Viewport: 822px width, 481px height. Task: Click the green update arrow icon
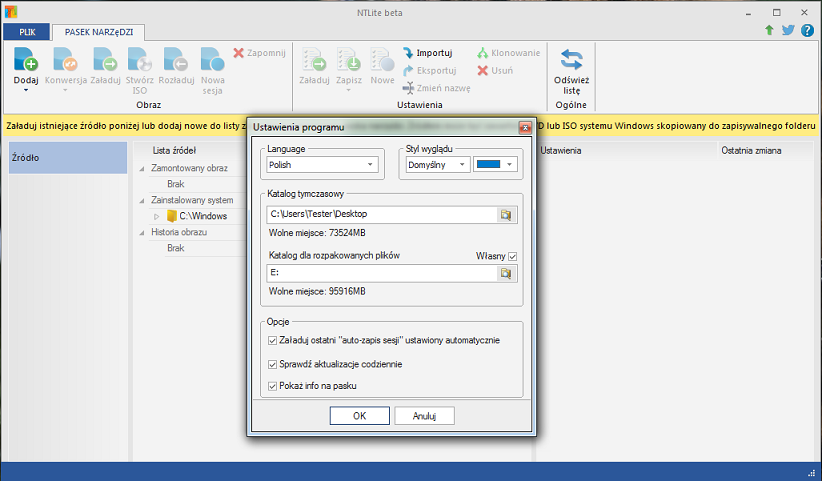[769, 30]
